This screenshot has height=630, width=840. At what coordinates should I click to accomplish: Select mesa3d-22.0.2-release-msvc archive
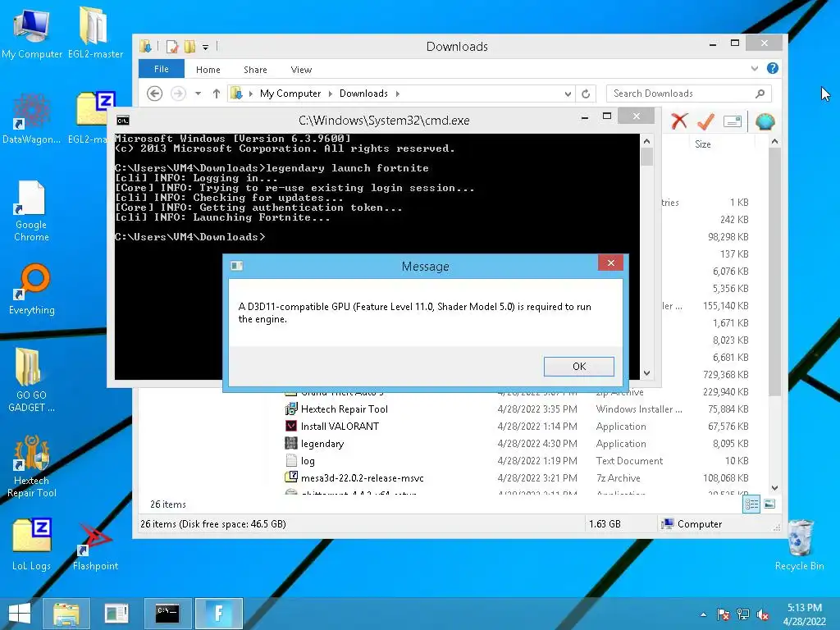click(x=362, y=478)
